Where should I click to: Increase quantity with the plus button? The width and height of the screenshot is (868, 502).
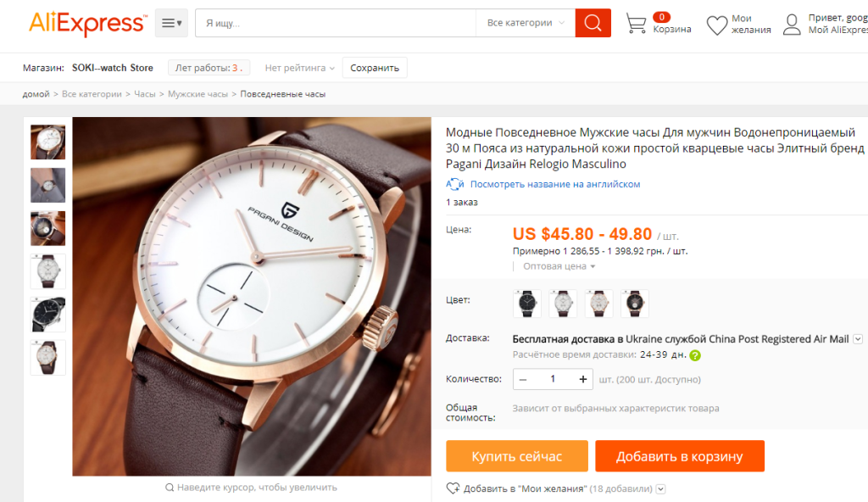click(582, 379)
